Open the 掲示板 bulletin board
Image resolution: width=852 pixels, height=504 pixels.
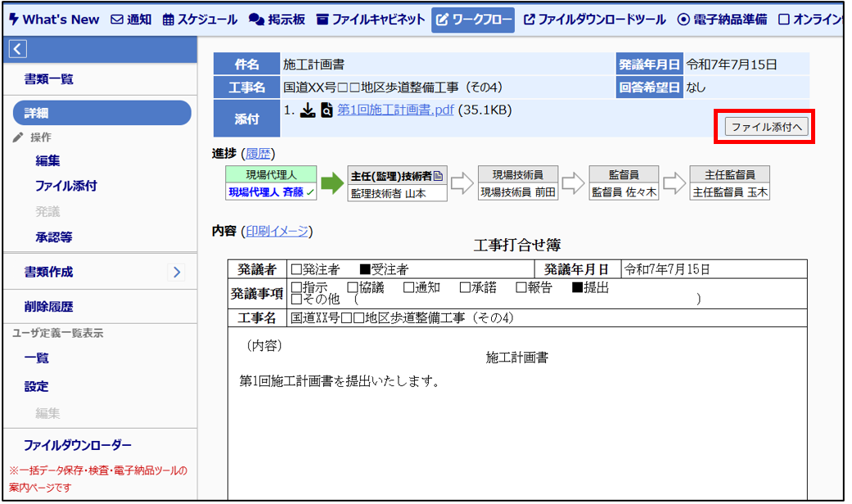coord(277,19)
